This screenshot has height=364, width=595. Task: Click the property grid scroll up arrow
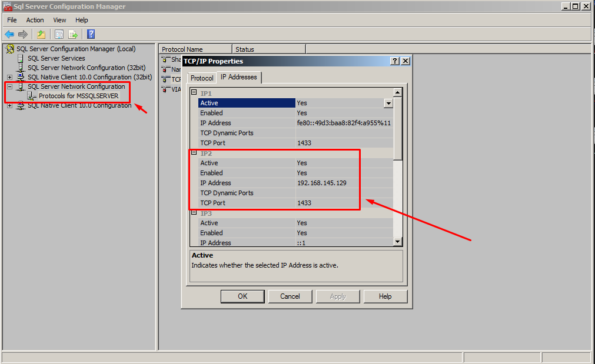pos(397,92)
